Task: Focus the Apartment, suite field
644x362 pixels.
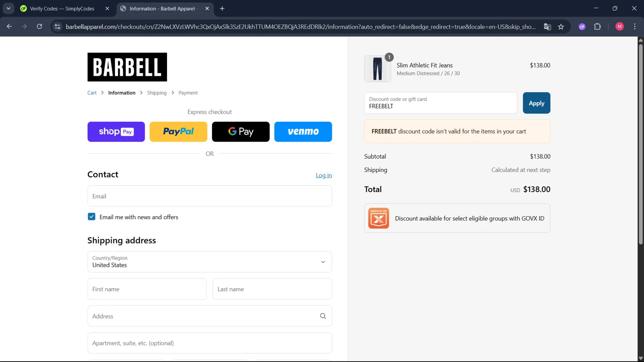Action: point(210,343)
